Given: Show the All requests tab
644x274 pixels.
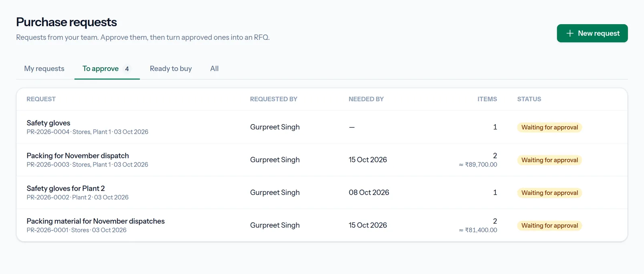Looking at the screenshot, I should 215,68.
